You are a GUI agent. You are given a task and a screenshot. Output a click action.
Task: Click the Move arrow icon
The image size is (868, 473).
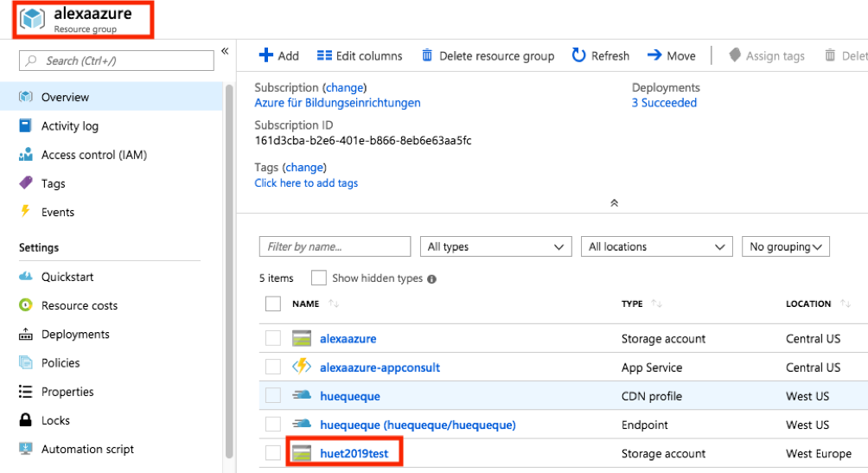[x=654, y=55]
